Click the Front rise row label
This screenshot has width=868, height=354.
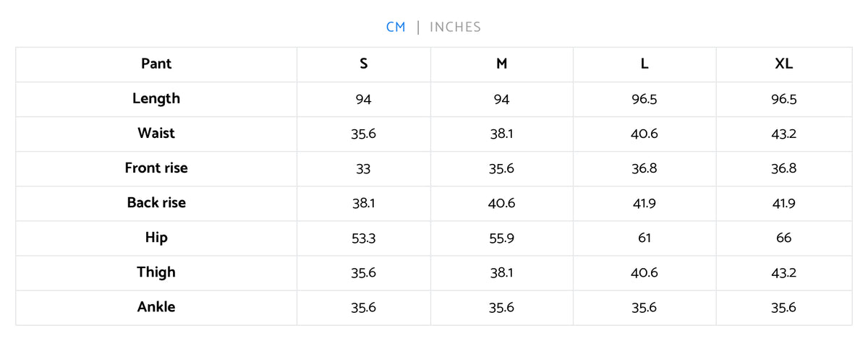pos(156,168)
